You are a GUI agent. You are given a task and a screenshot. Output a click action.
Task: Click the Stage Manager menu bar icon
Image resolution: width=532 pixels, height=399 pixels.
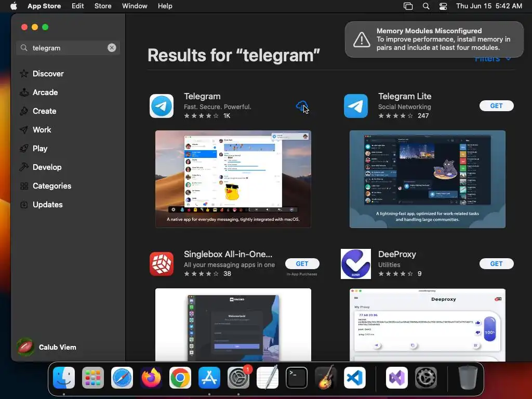tap(408, 6)
